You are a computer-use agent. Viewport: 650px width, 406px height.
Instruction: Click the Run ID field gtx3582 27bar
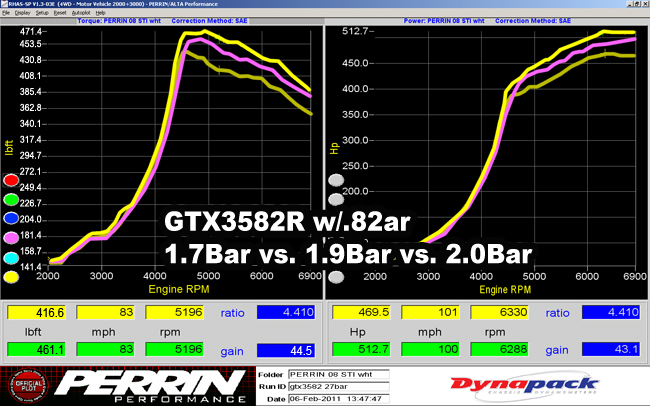coord(339,387)
